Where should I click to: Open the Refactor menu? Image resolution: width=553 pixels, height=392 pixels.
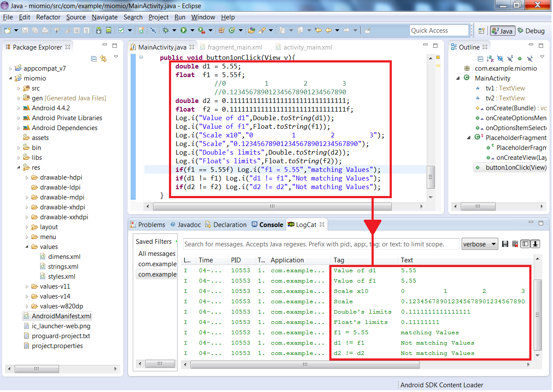pyautogui.click(x=48, y=17)
